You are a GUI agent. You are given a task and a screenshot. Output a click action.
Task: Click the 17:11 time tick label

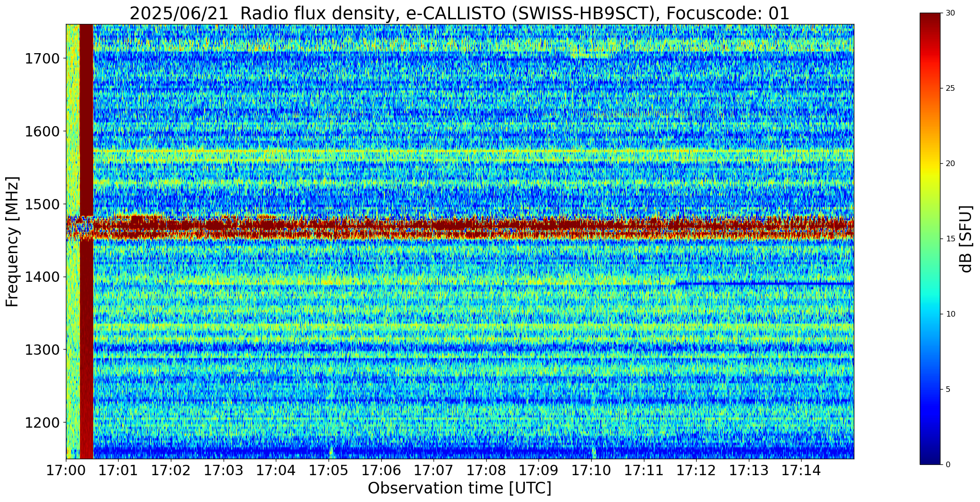point(644,470)
